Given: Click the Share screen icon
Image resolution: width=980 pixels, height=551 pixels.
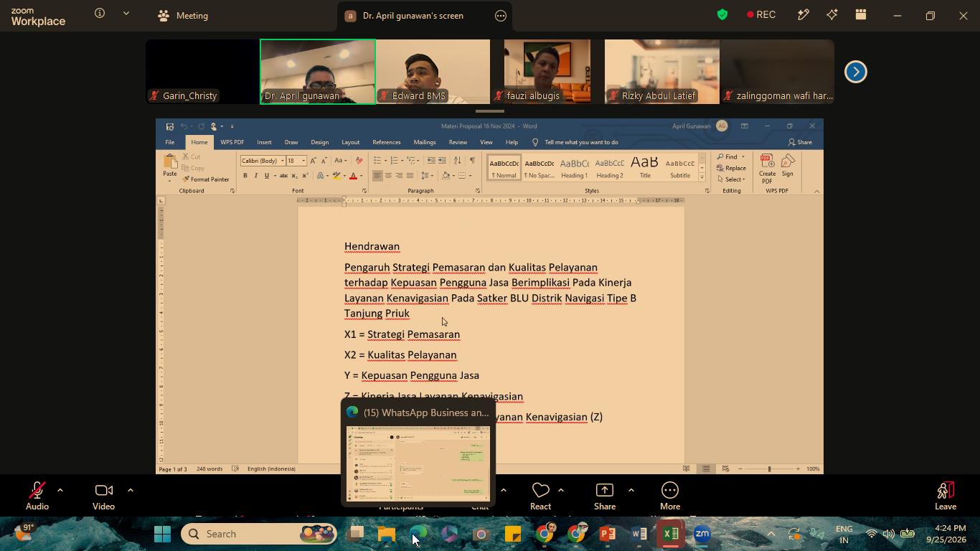Looking at the screenshot, I should pyautogui.click(x=605, y=491).
